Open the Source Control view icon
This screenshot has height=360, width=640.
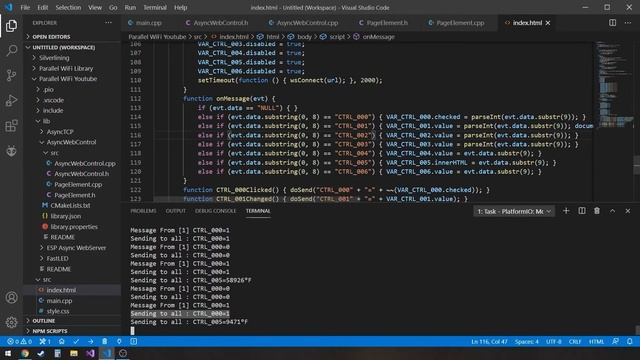point(11,76)
